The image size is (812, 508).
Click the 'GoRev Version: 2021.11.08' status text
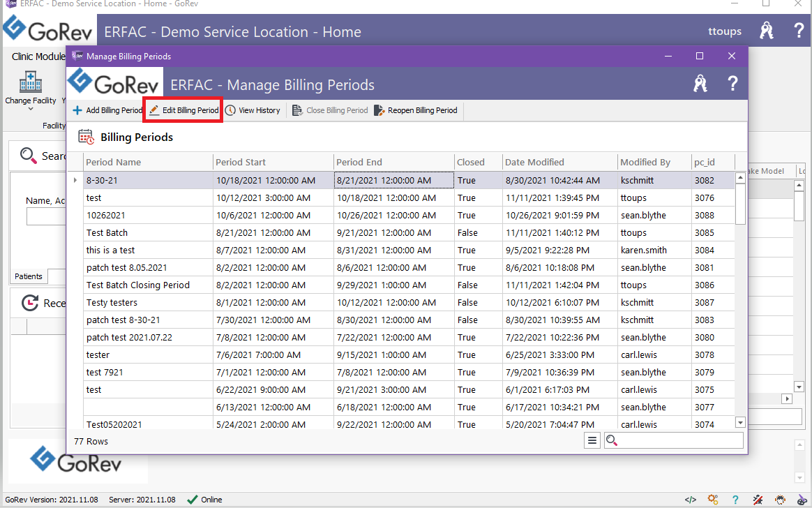[x=52, y=500]
